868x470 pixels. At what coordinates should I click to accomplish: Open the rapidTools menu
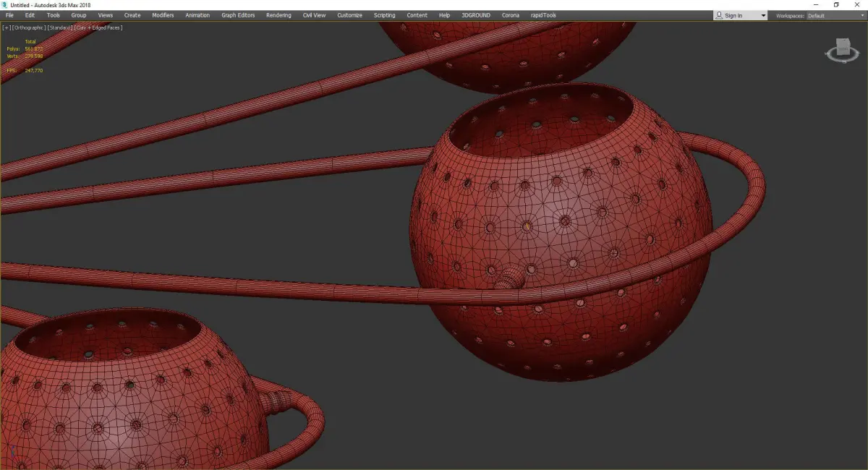click(542, 15)
